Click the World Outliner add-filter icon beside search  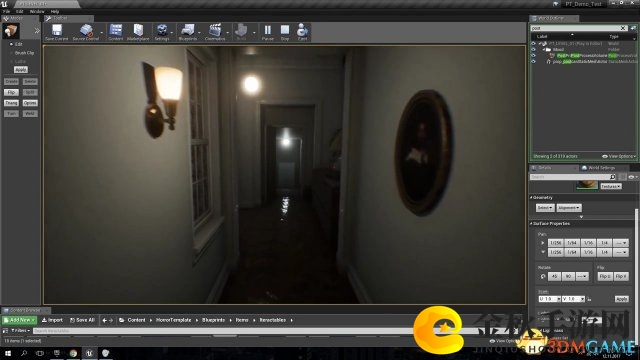(633, 28)
